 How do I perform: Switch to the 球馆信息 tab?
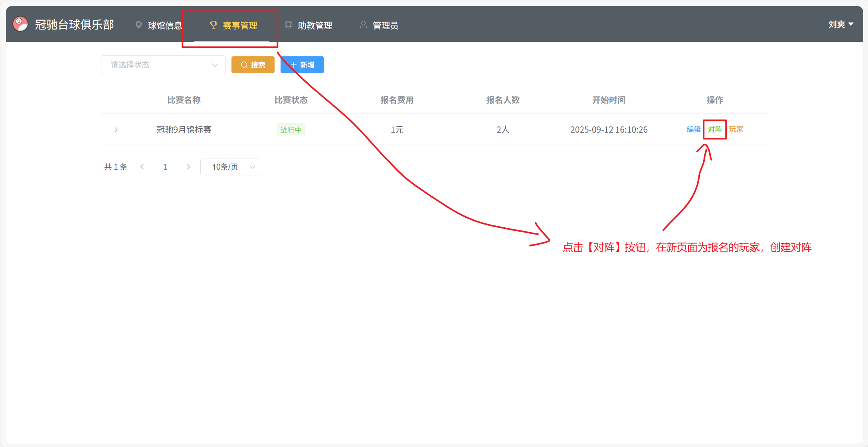pos(164,26)
